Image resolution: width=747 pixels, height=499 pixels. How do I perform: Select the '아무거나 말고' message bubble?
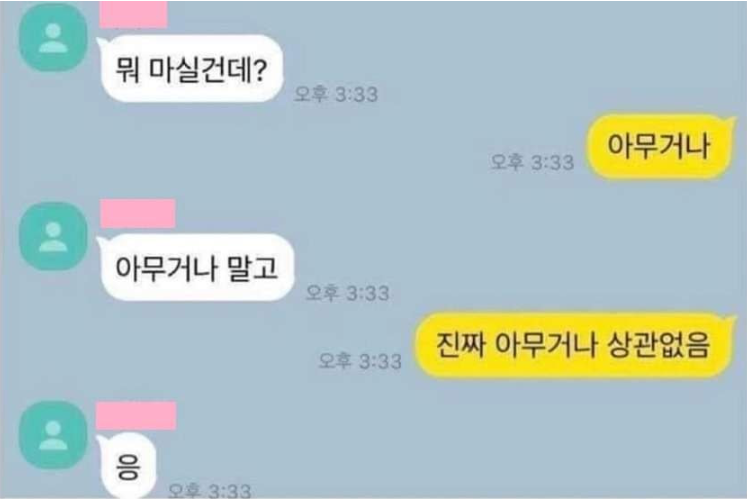click(x=196, y=267)
